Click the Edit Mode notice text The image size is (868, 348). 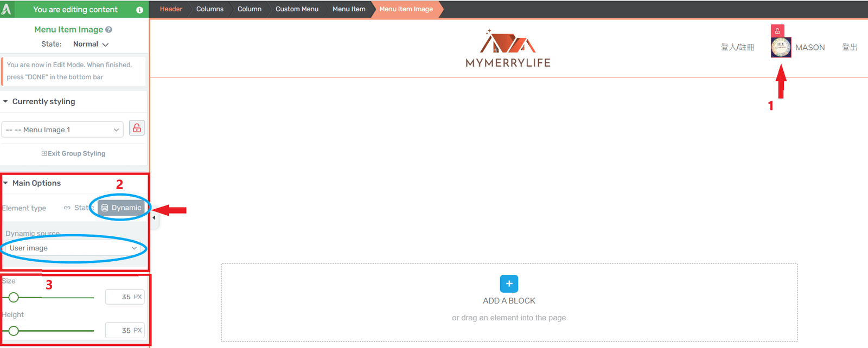coord(69,71)
